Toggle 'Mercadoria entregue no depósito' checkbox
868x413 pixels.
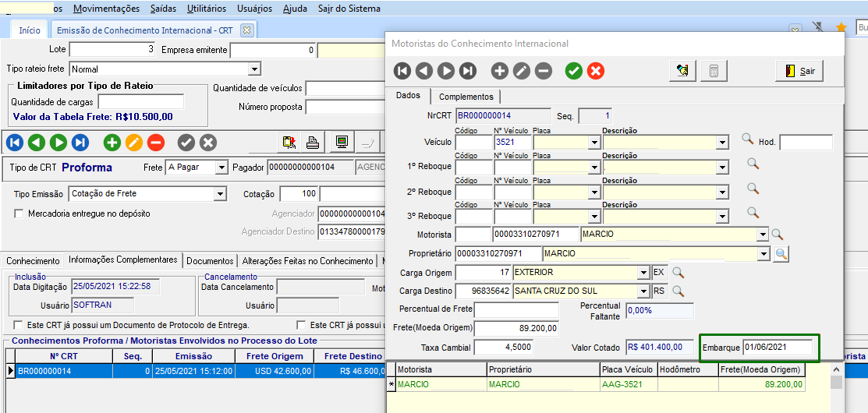[x=19, y=214]
